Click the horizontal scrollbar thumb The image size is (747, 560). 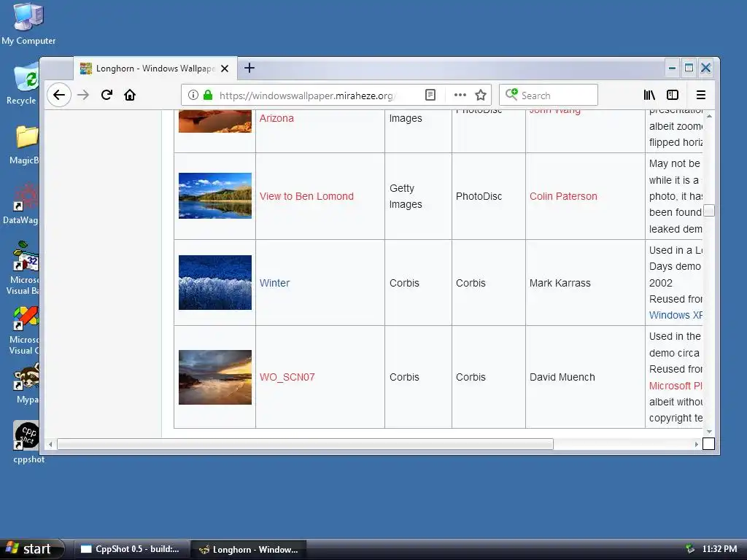click(305, 444)
